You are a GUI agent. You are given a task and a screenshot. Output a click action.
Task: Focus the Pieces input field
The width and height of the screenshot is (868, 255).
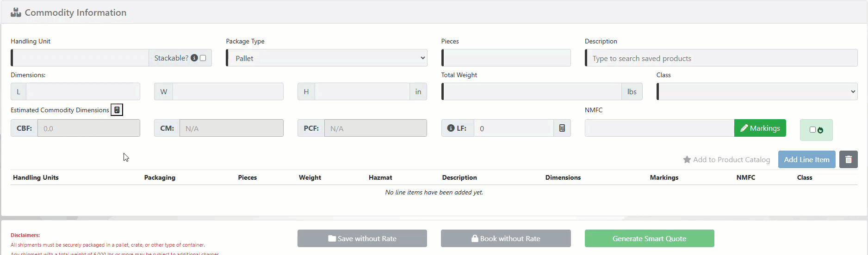coord(507,58)
